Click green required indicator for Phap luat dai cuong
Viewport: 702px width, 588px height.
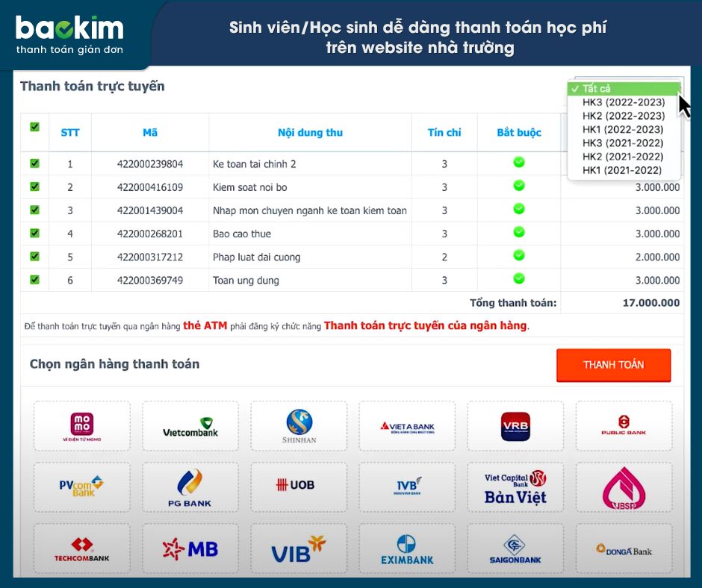point(519,255)
